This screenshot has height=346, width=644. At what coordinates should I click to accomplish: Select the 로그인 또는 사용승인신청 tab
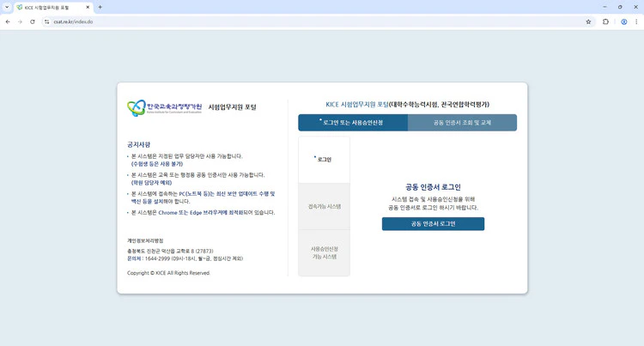pos(353,123)
